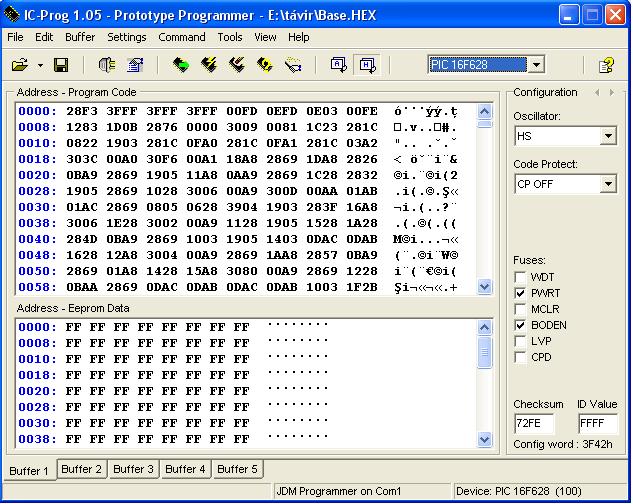Click the Verify chip icon
The height and width of the screenshot is (504, 633).
tap(265, 65)
